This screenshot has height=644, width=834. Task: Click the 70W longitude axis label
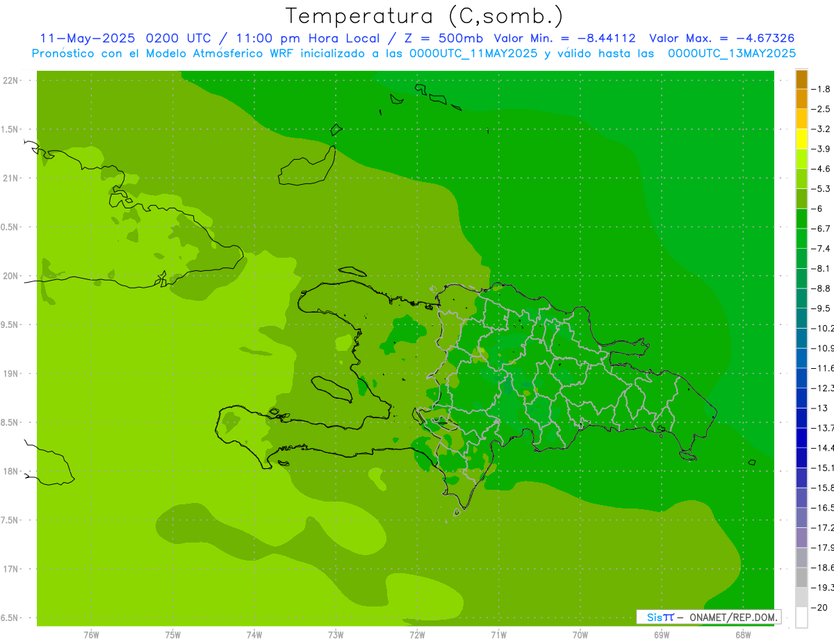(580, 635)
